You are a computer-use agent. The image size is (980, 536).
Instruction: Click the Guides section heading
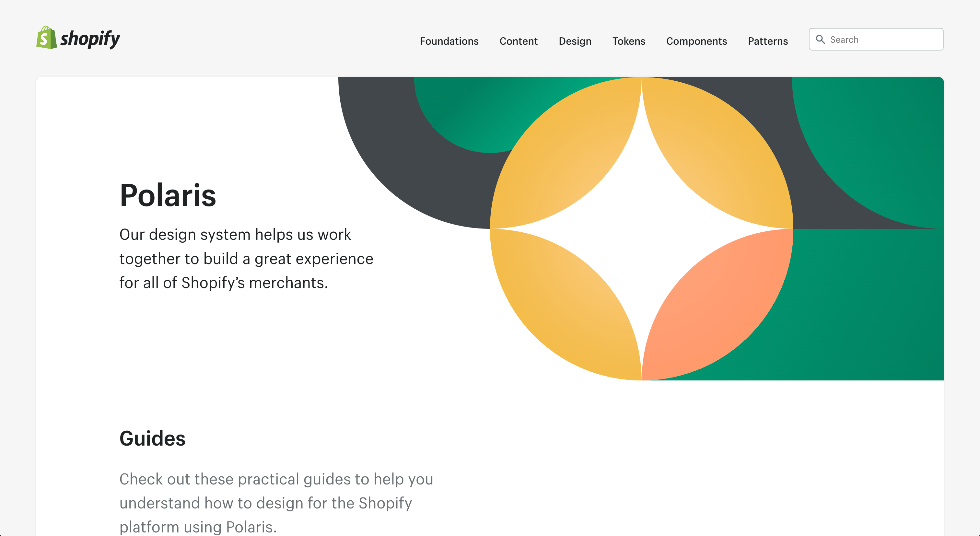pos(153,438)
